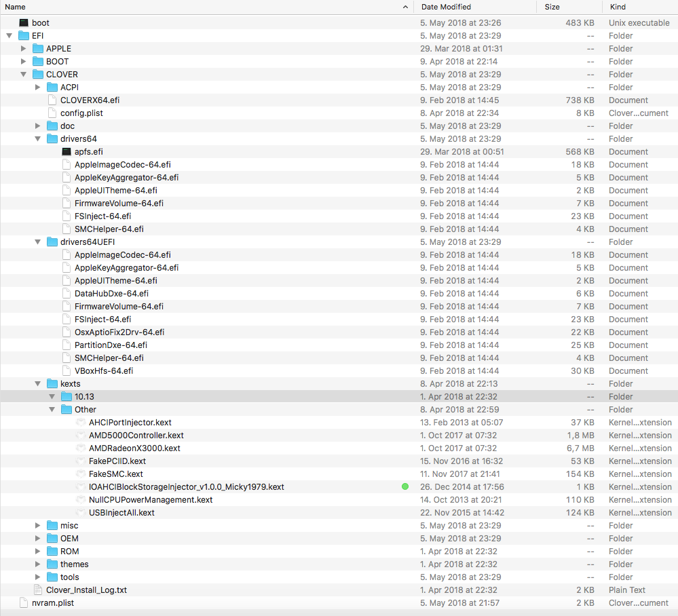Select the VBoxHfs-64.efi file name
678x616 pixels.
104,371
